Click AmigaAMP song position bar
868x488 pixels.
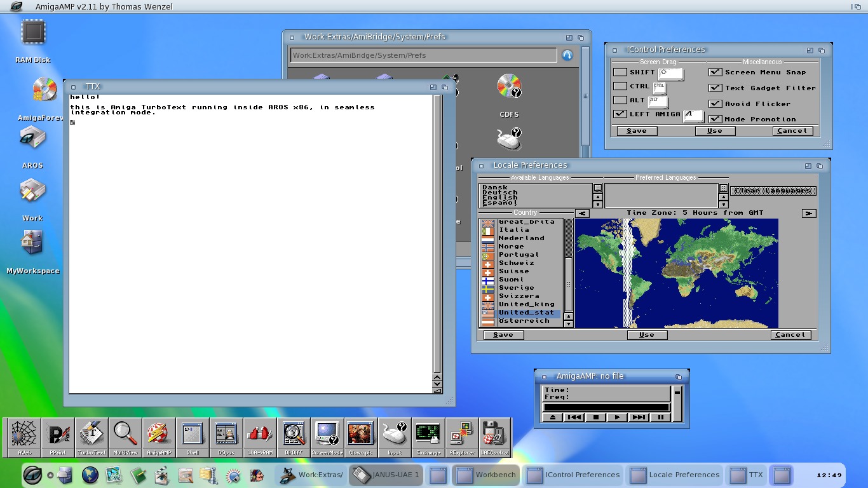pyautogui.click(x=606, y=407)
